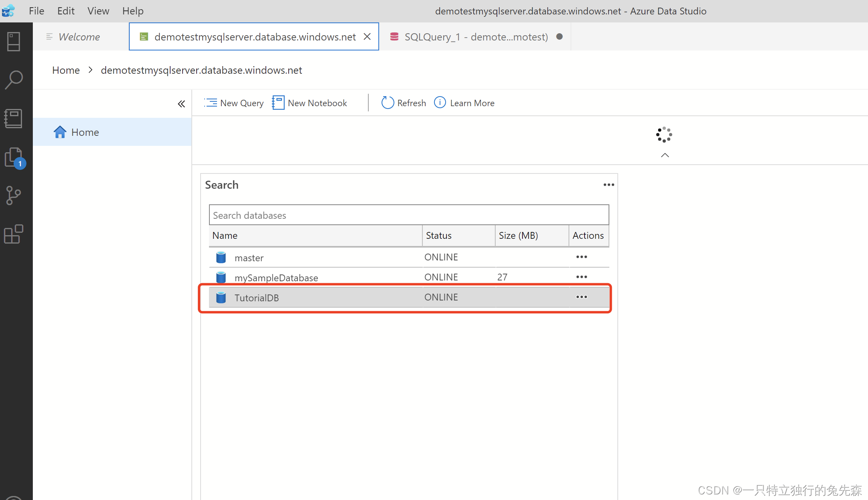Open Search widget more options menu
The width and height of the screenshot is (868, 500).
coord(609,185)
